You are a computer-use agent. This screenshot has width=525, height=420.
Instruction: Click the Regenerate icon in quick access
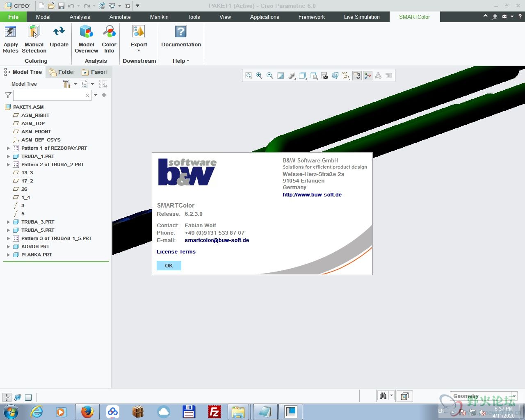[x=102, y=6]
